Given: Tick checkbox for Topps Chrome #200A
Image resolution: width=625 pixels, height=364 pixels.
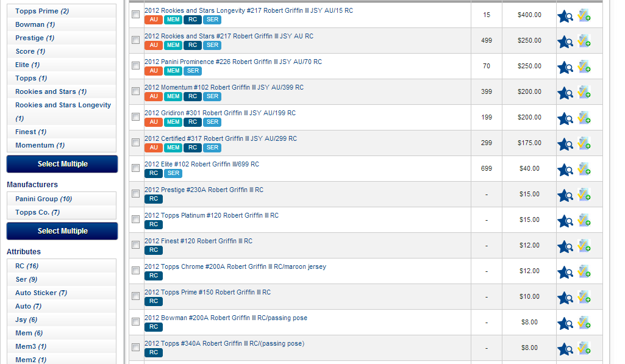Looking at the screenshot, I should (x=135, y=270).
